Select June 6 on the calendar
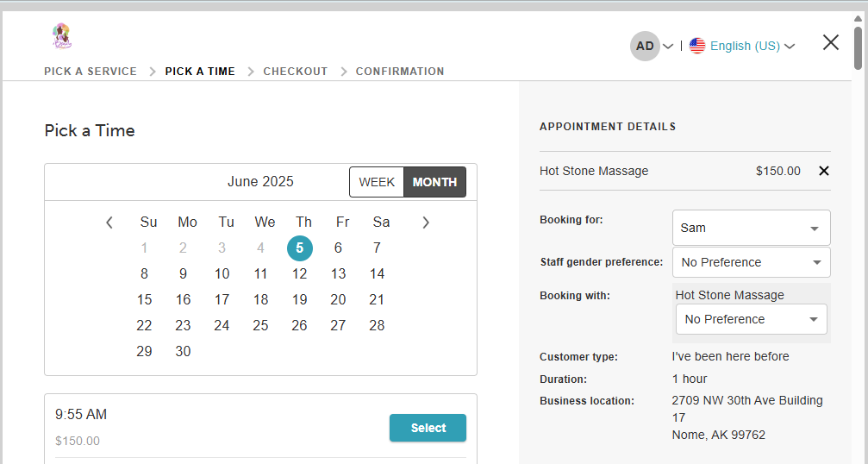This screenshot has width=868, height=464. click(338, 248)
